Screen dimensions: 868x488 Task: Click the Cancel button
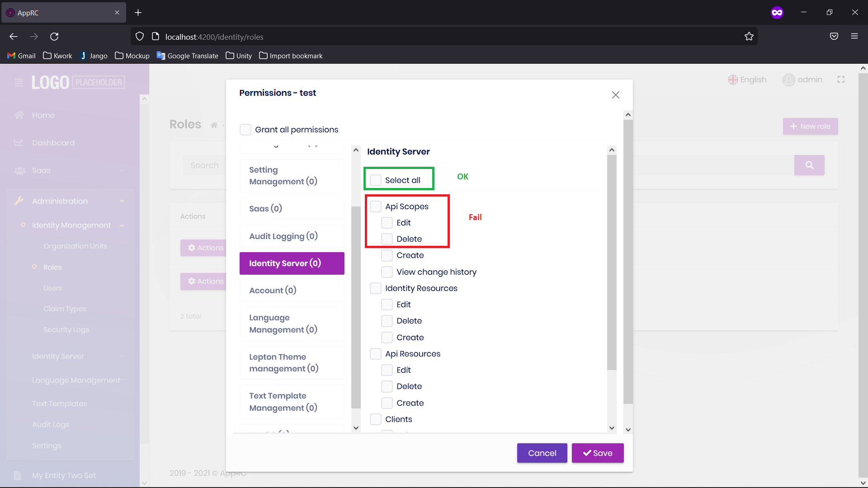click(x=542, y=453)
